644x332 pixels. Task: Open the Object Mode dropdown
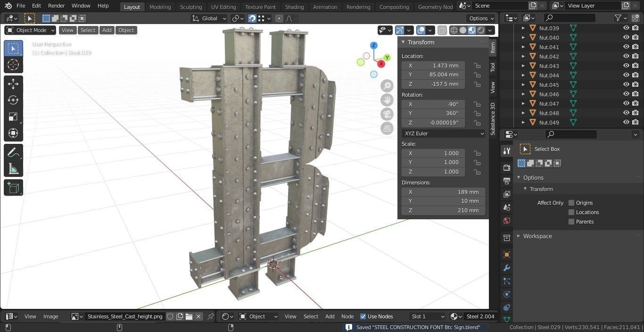31,30
